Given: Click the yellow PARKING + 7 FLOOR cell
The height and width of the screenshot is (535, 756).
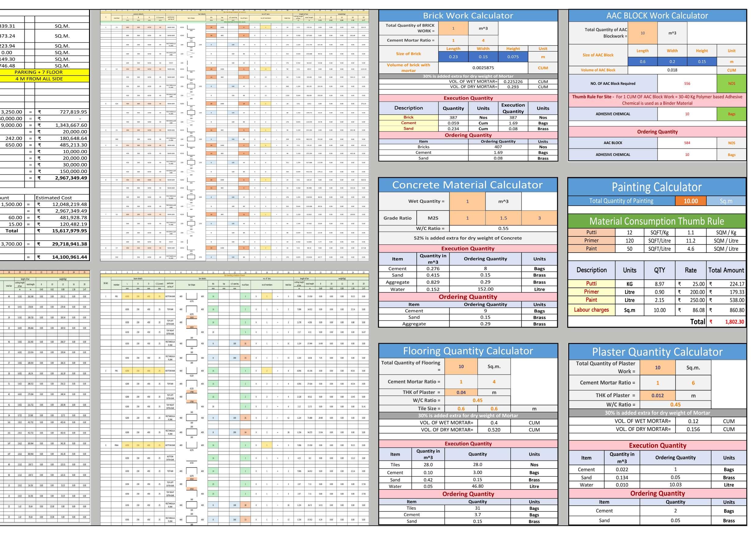Looking at the screenshot, I should (x=38, y=72).
